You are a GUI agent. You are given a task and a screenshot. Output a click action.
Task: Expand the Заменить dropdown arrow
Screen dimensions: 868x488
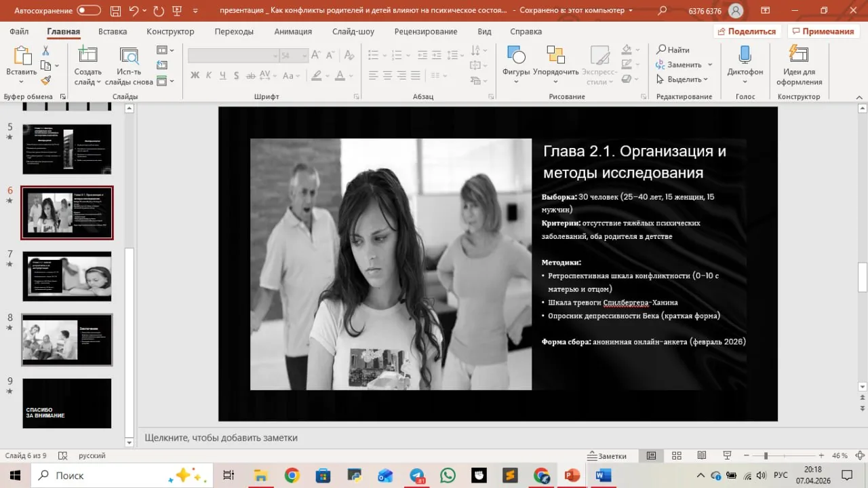[710, 64]
